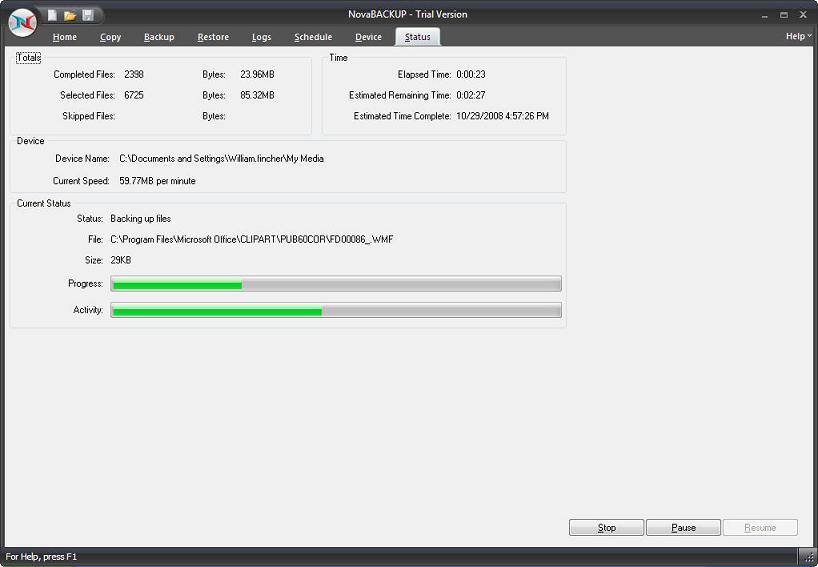
Task: Click the 'Backing up files' status text
Action: (x=141, y=219)
